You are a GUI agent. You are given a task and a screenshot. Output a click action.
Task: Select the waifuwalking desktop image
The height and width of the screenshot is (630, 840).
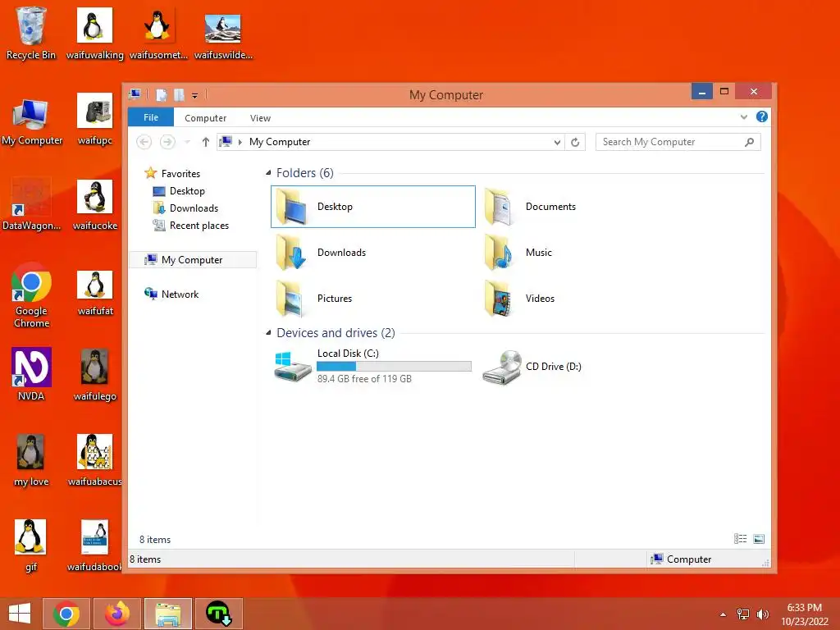95,33
